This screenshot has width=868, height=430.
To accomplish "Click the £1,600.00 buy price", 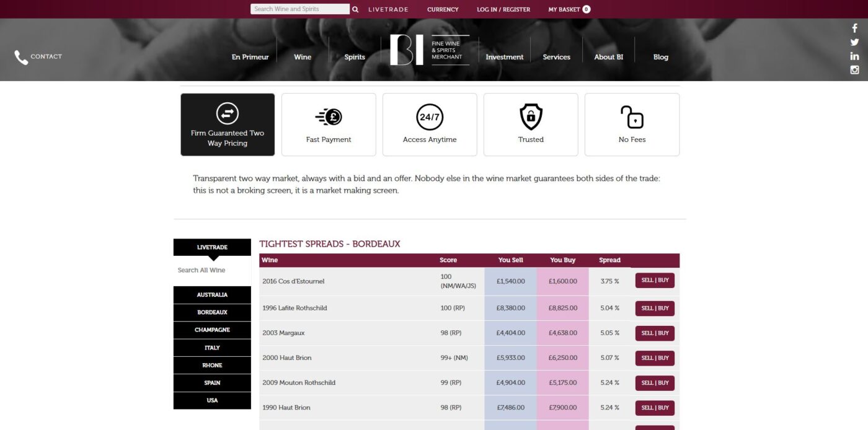I will 563,281.
